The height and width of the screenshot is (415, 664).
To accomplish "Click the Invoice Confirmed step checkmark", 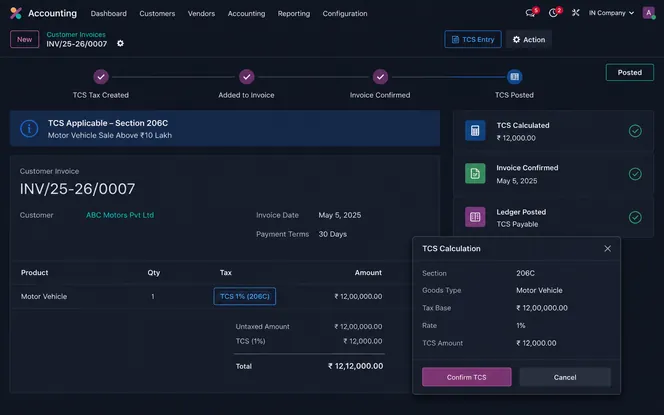I will click(x=380, y=77).
